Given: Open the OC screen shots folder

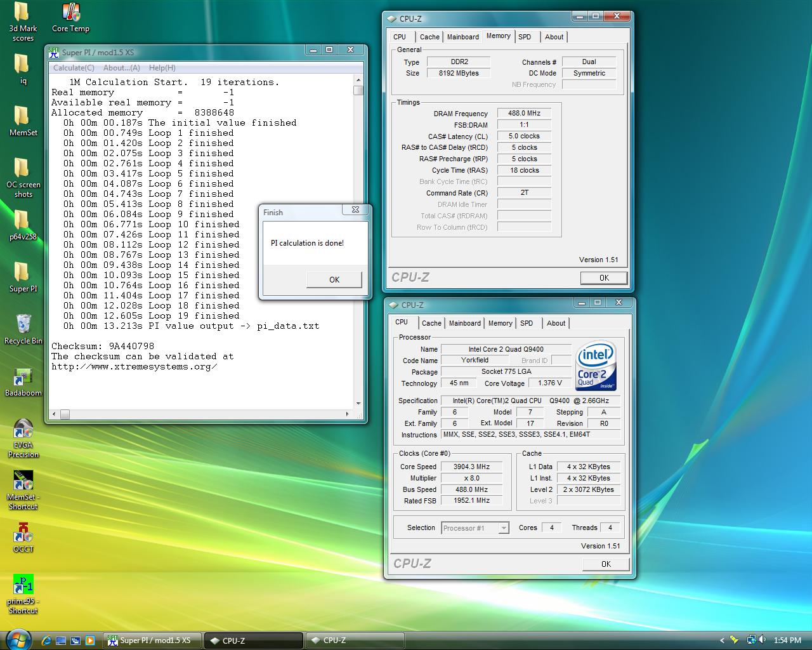Looking at the screenshot, I should tap(23, 178).
